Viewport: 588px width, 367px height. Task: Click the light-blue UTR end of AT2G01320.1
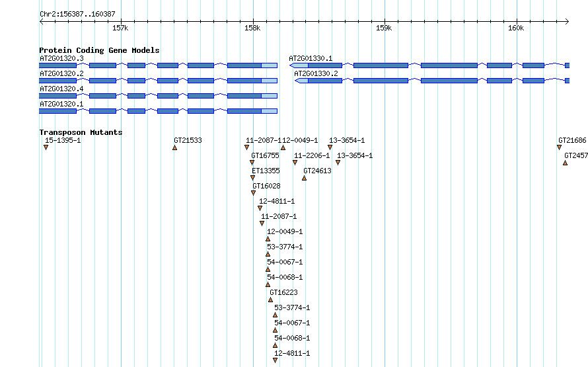pyautogui.click(x=270, y=111)
